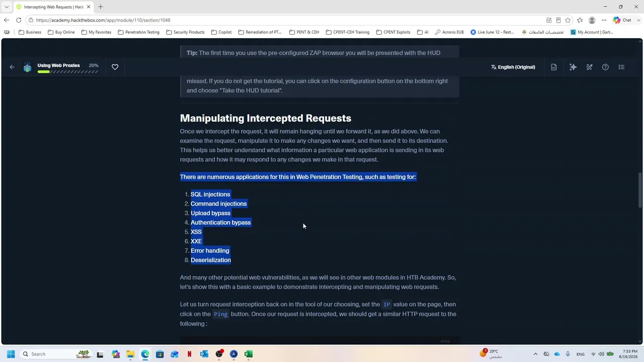Viewport: 644px width, 362px height.
Task: Go back with the module back arrow
Action: pyautogui.click(x=12, y=67)
